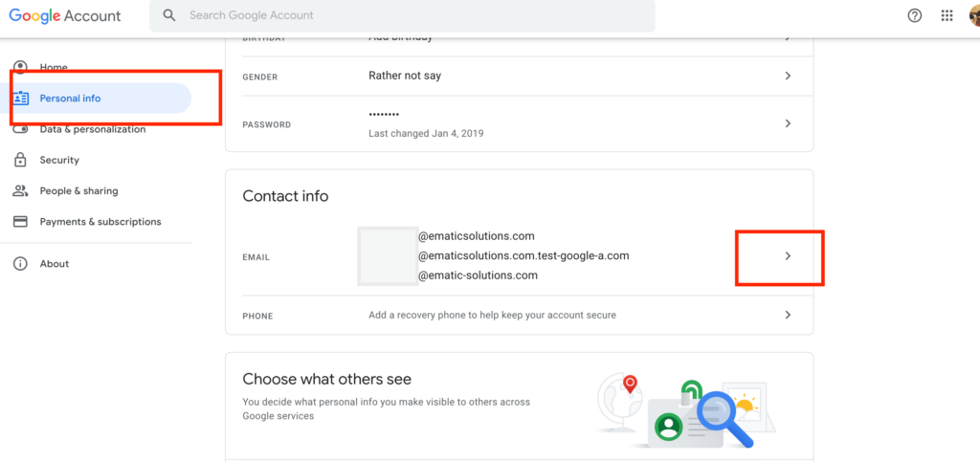
Task: Open the Google apps grid
Action: (x=947, y=15)
